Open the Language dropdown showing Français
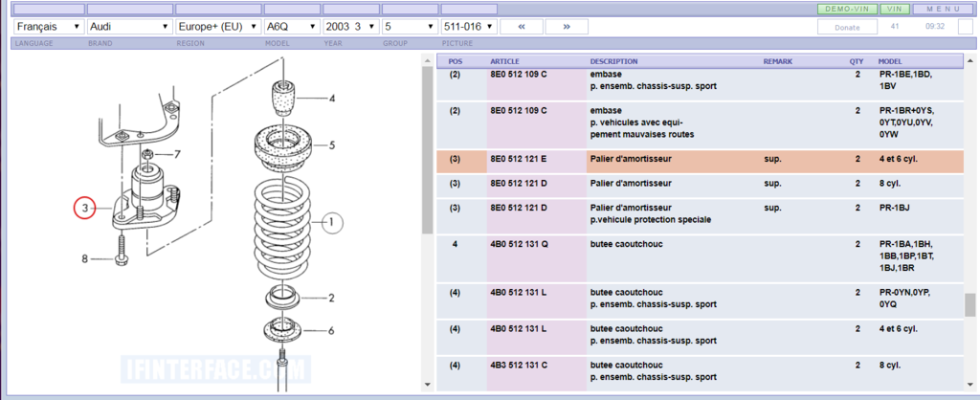The width and height of the screenshot is (980, 400). click(48, 27)
